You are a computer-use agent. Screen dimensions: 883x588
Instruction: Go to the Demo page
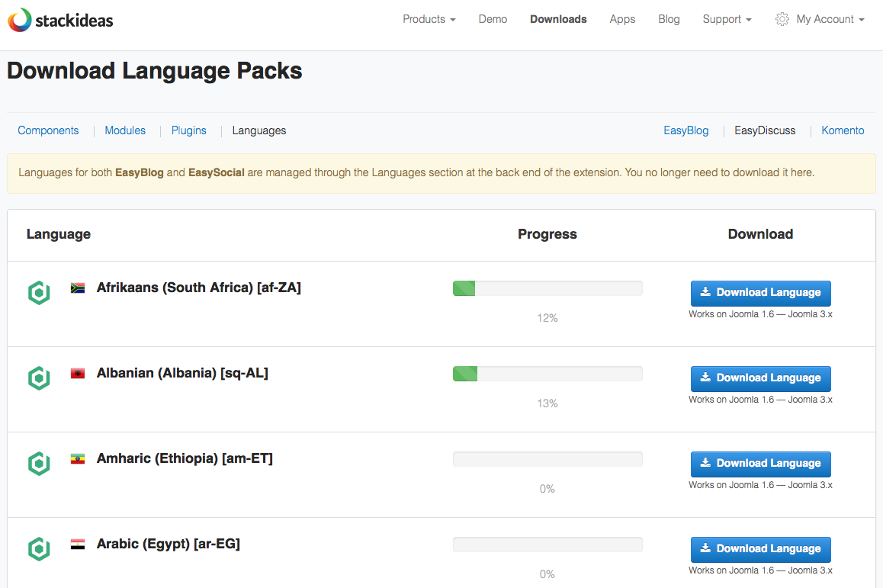tap(493, 19)
